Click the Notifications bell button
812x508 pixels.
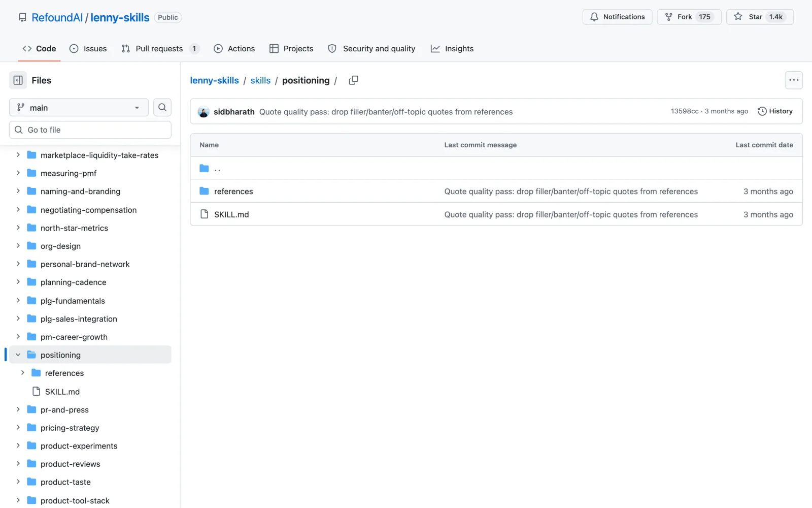(617, 17)
